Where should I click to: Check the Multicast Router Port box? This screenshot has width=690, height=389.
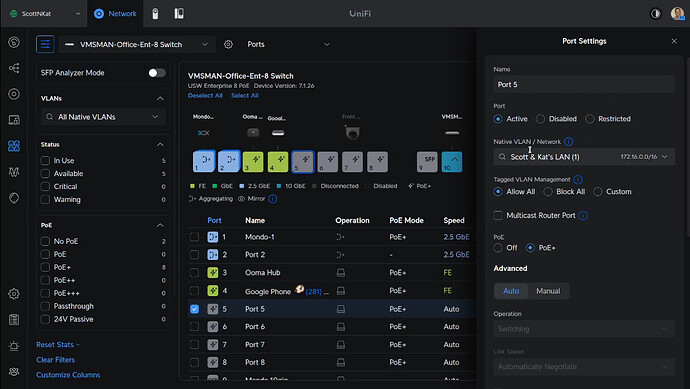[498, 215]
